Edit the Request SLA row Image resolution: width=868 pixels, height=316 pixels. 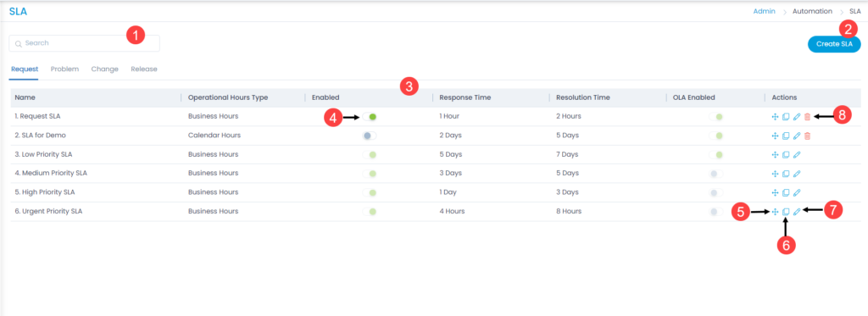click(797, 117)
